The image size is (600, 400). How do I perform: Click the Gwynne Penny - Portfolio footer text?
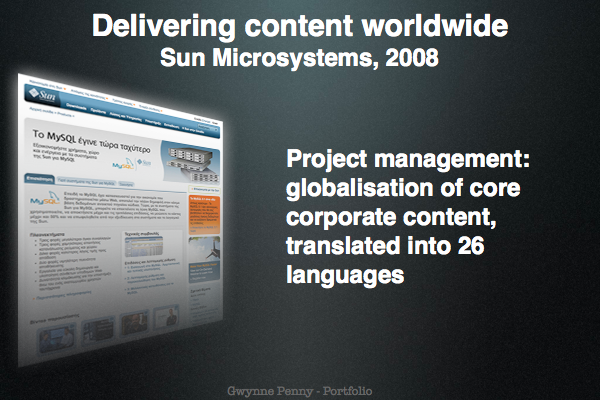[x=300, y=391]
